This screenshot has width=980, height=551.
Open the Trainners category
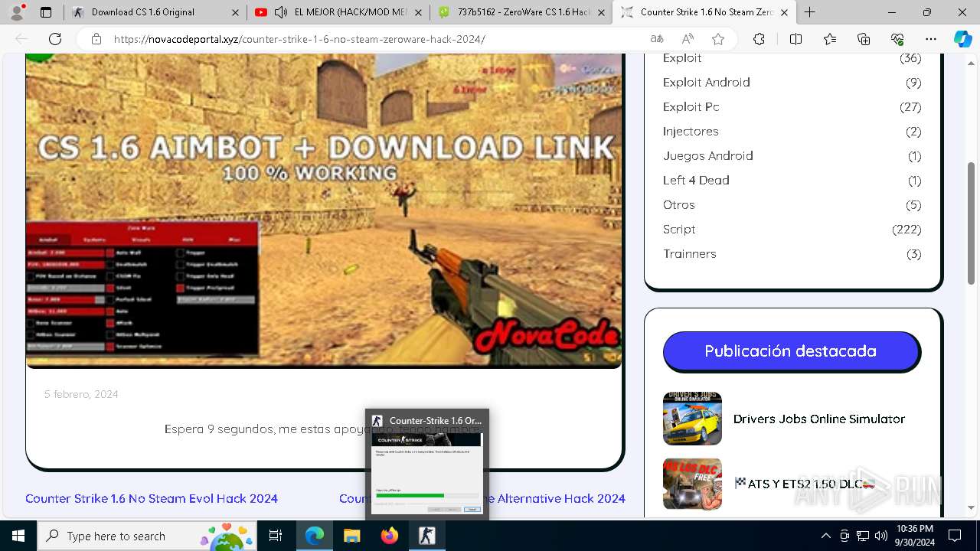tap(690, 254)
